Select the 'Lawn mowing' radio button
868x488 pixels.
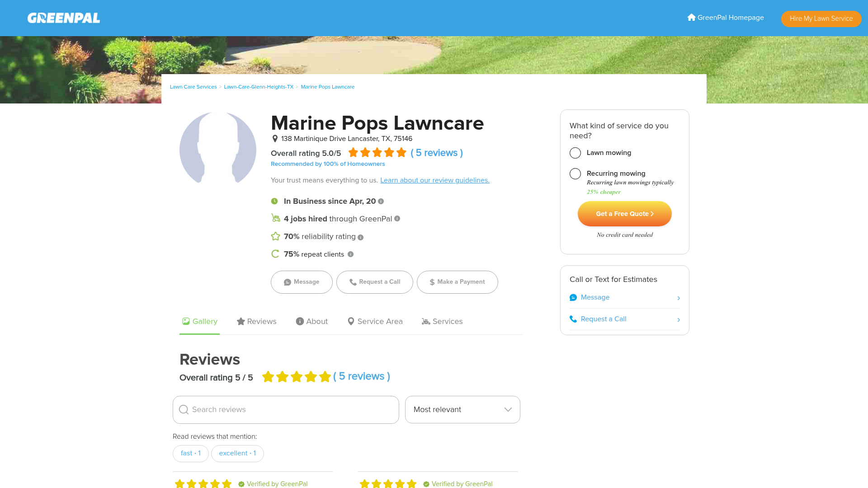(575, 153)
